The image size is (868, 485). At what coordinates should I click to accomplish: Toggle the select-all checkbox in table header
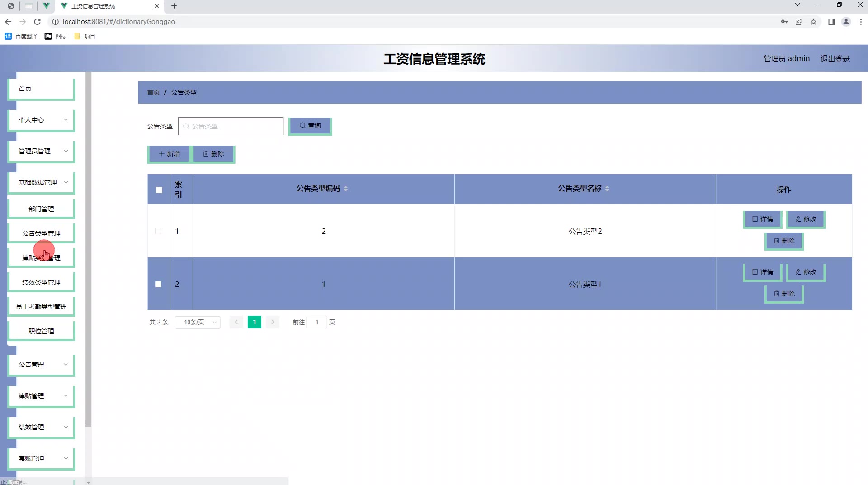[x=159, y=190]
